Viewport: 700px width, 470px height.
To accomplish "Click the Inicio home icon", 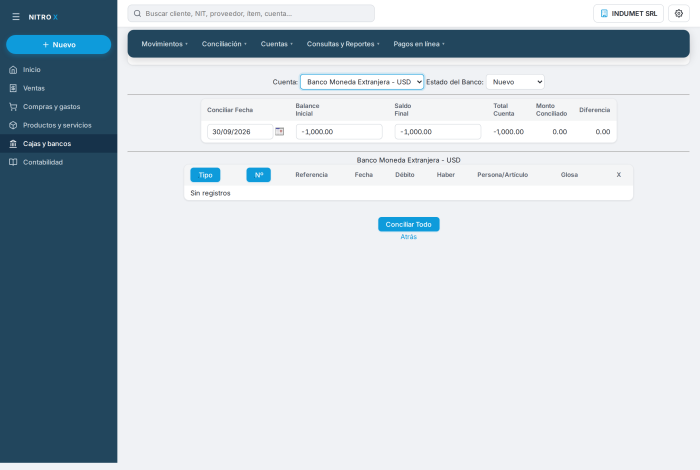I will pos(13,70).
